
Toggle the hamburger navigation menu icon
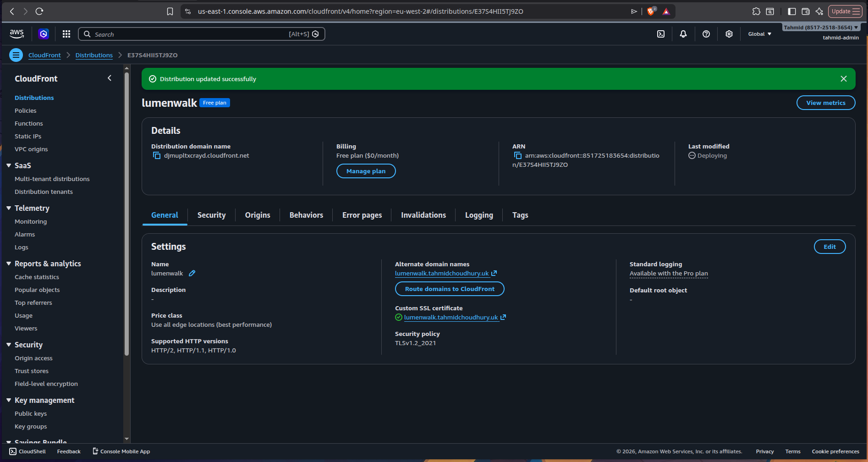[x=16, y=55]
